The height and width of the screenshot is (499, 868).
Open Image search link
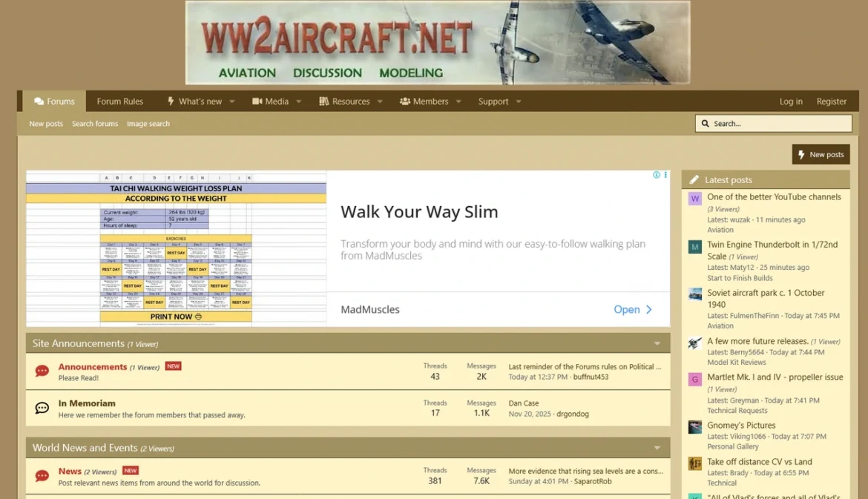tap(148, 124)
